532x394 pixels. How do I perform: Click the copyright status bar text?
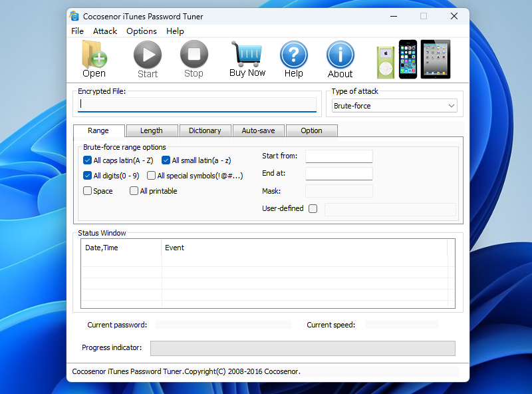pyautogui.click(x=186, y=371)
